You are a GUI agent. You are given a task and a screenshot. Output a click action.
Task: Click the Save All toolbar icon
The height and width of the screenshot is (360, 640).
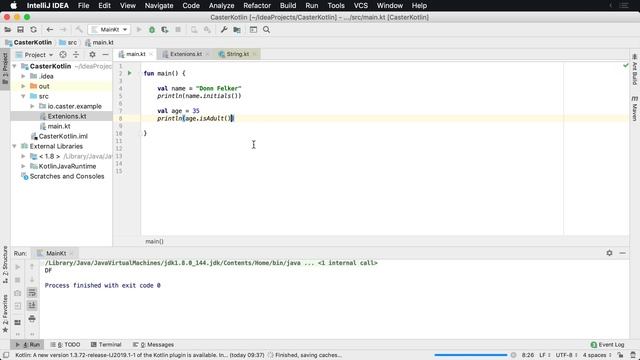(x=20, y=29)
